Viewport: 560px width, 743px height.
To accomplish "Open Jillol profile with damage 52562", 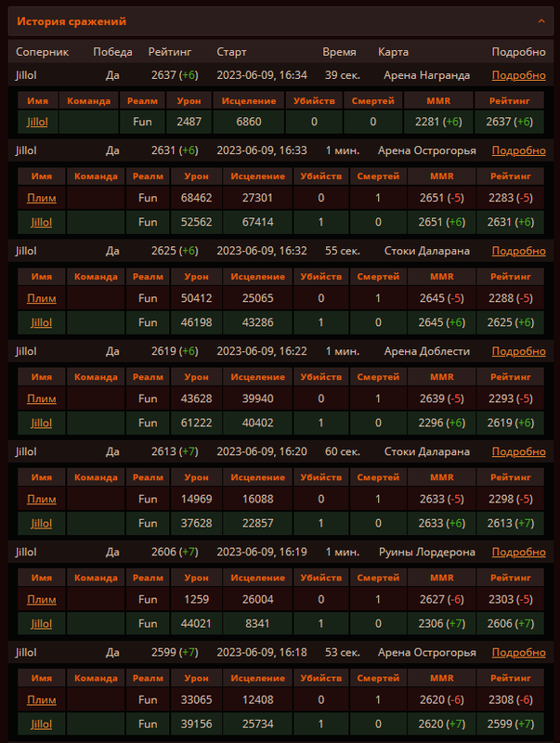I will point(42,222).
